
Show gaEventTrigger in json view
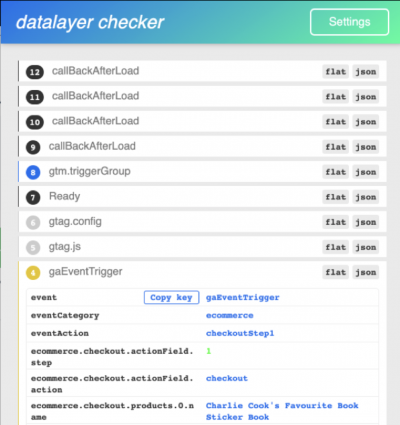(x=366, y=272)
